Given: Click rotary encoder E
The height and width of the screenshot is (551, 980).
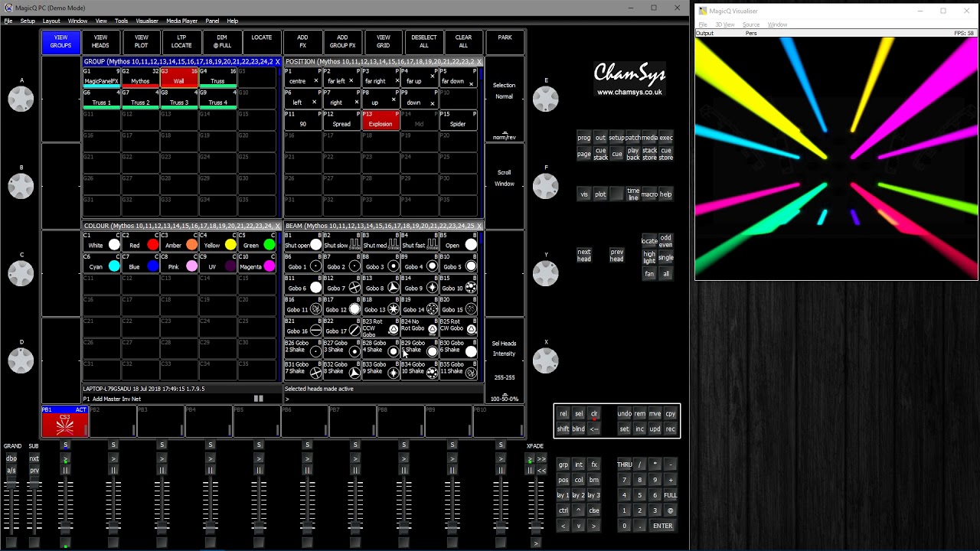Looking at the screenshot, I should click(x=546, y=98).
